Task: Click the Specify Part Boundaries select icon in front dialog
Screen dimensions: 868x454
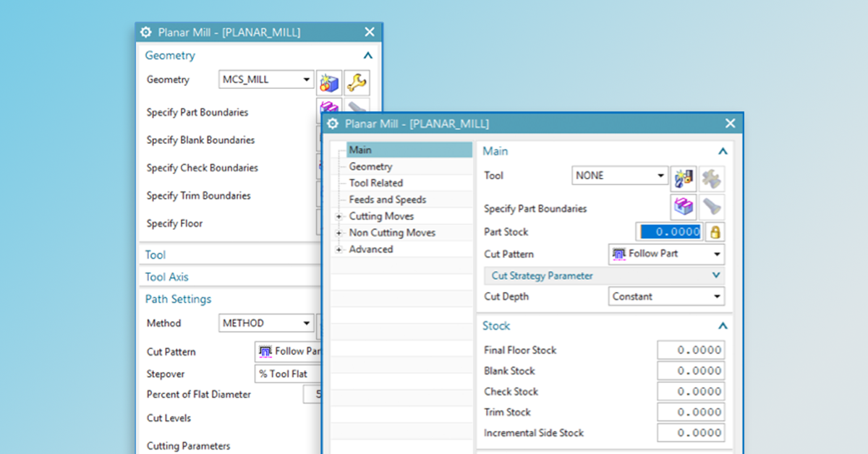Action: click(684, 207)
